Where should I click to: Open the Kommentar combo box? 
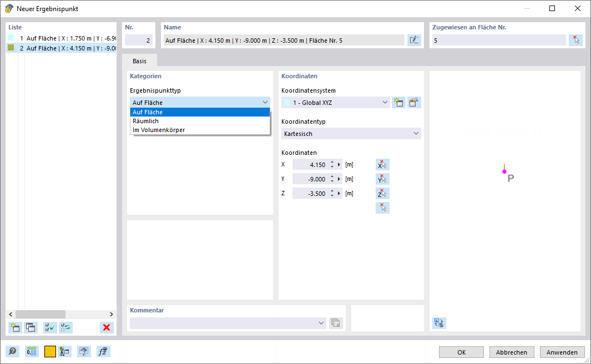228,323
